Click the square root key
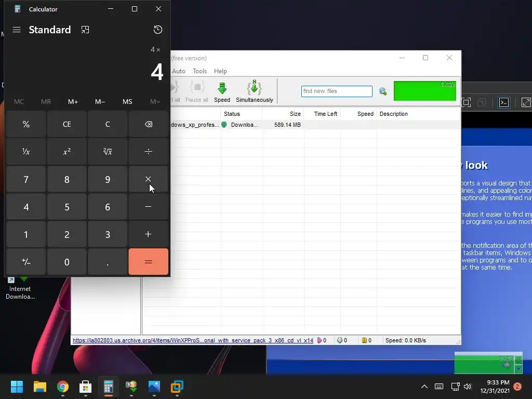The height and width of the screenshot is (399, 532). (x=108, y=152)
